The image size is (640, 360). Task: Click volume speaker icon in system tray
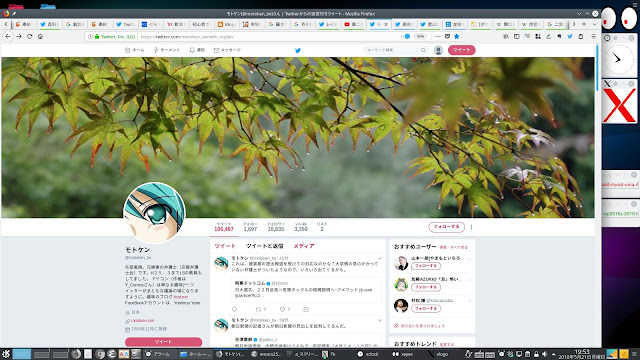click(544, 354)
